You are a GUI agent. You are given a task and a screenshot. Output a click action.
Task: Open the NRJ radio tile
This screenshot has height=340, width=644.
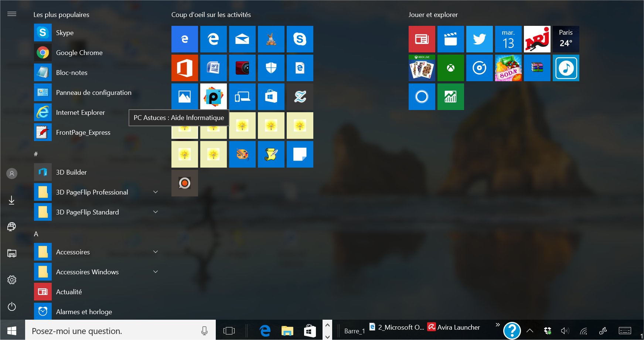point(537,39)
